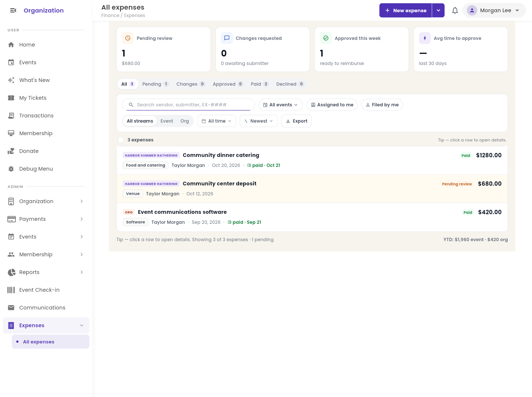
Task: Click the Changes requested chat icon
Action: pos(227,38)
